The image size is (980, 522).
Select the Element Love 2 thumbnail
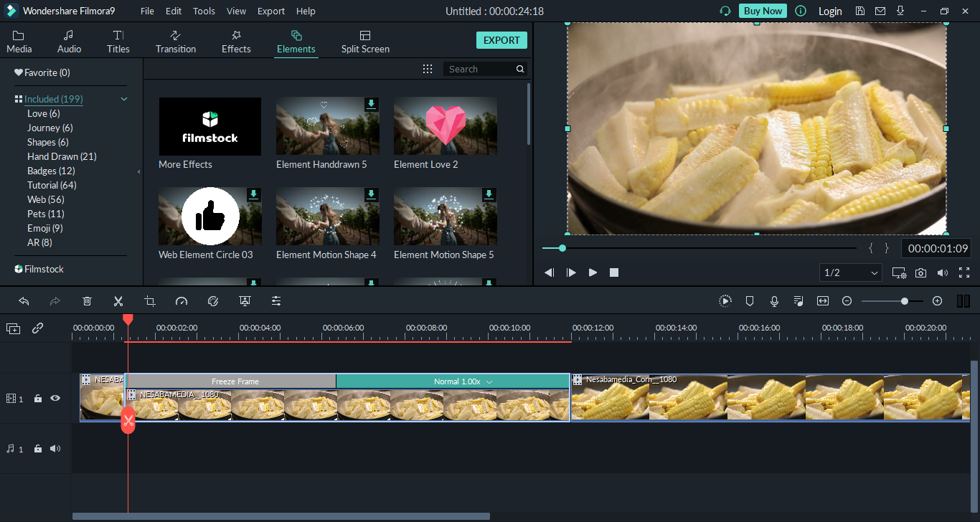pyautogui.click(x=446, y=126)
